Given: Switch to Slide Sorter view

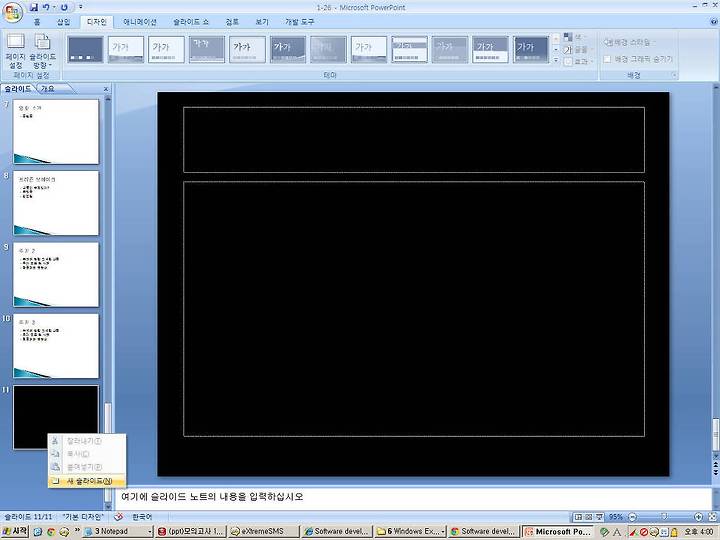Looking at the screenshot, I should click(x=589, y=517).
